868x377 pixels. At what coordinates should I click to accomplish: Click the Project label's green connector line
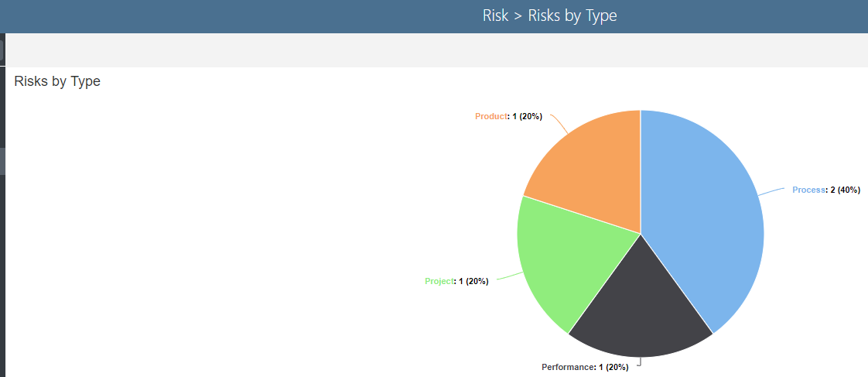tap(507, 276)
